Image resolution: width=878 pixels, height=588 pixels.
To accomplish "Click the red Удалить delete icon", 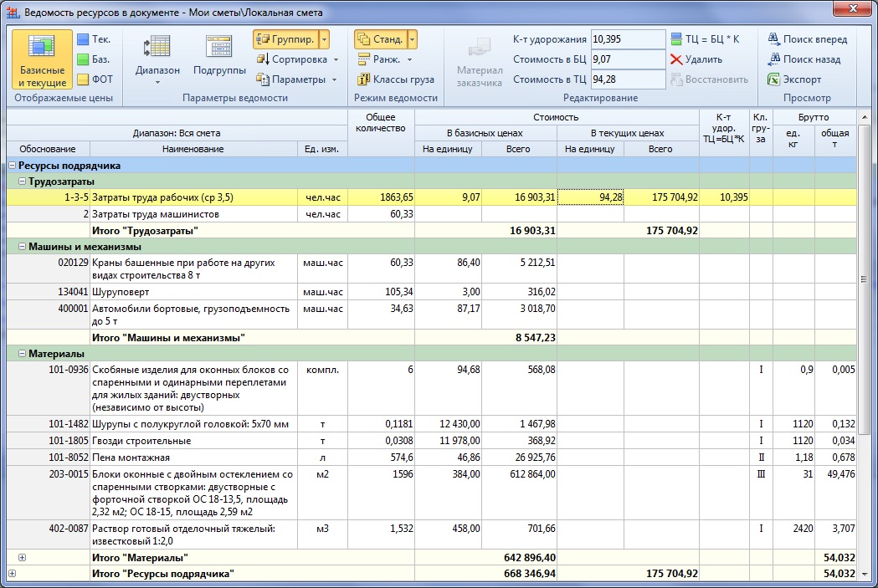I will click(677, 59).
